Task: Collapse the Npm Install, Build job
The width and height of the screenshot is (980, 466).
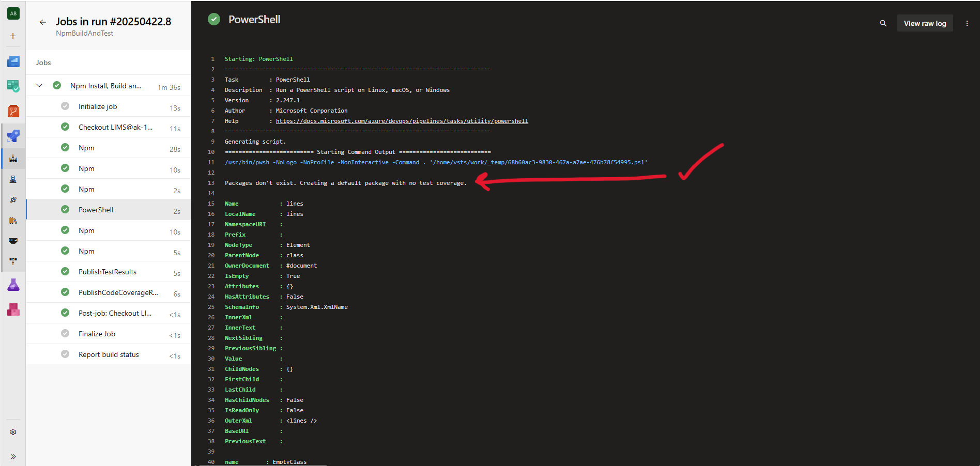Action: [x=39, y=85]
